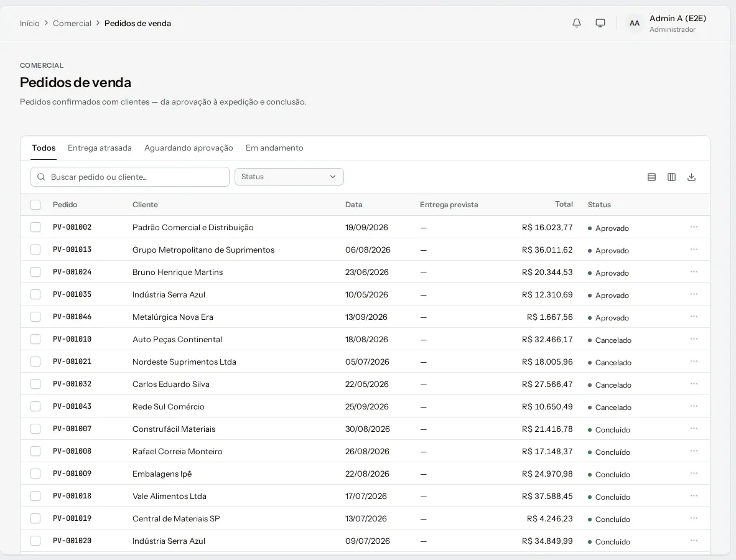The image size is (736, 560).
Task: Go to Início breadcrumb
Action: pos(30,24)
